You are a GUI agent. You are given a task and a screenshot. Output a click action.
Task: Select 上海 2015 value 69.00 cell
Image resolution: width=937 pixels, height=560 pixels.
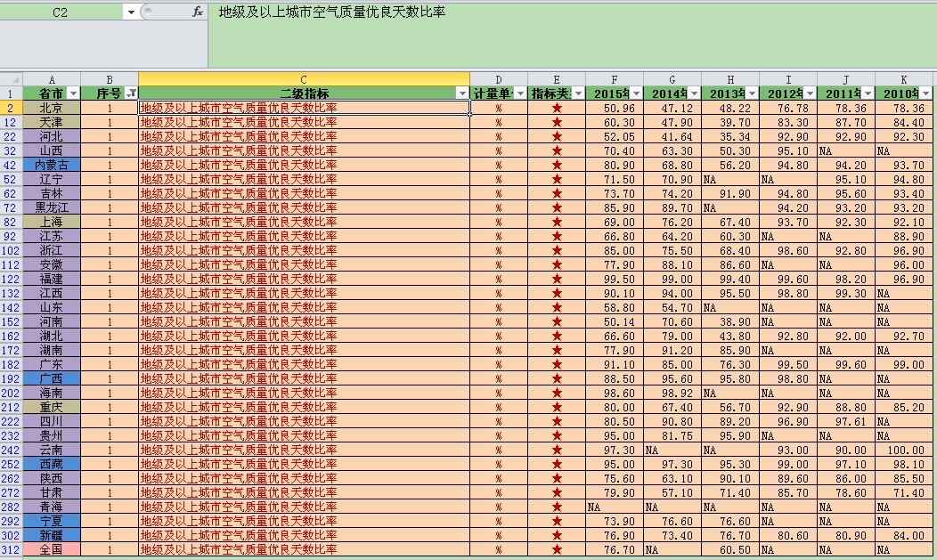click(615, 222)
